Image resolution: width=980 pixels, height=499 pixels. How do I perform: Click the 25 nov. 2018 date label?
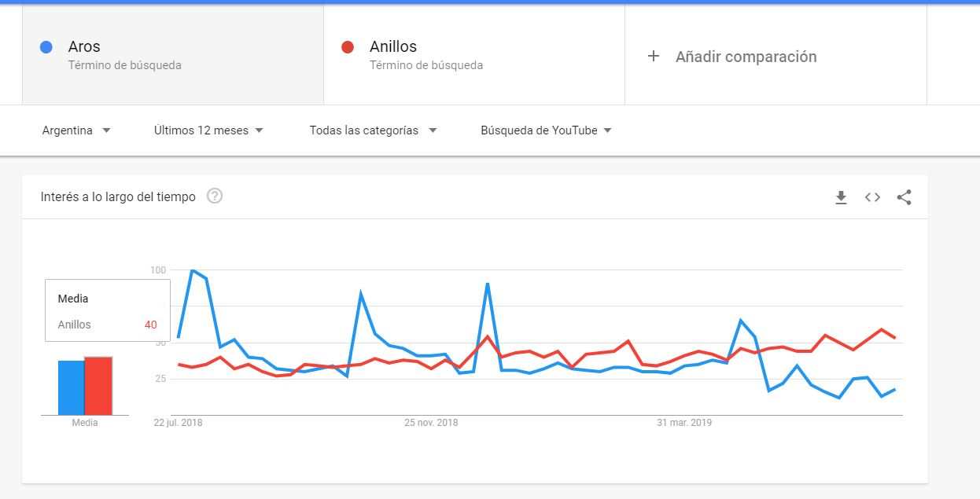point(431,423)
